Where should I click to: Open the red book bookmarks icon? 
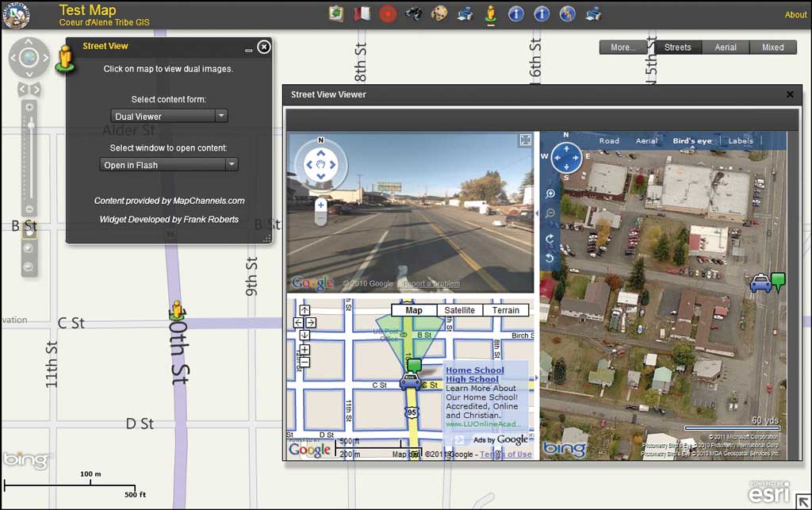click(362, 13)
